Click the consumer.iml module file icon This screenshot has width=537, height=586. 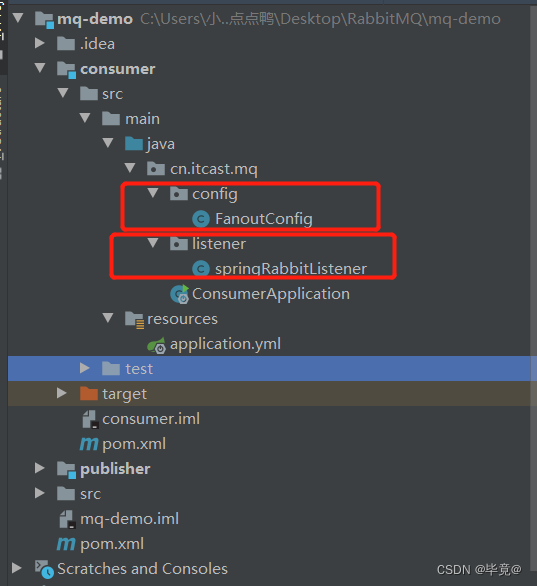click(90, 419)
